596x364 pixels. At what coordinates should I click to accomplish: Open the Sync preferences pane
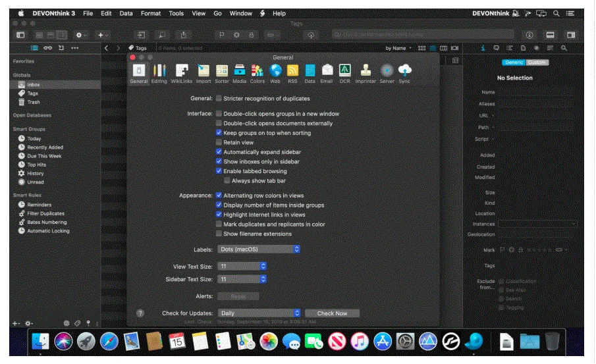click(x=404, y=73)
